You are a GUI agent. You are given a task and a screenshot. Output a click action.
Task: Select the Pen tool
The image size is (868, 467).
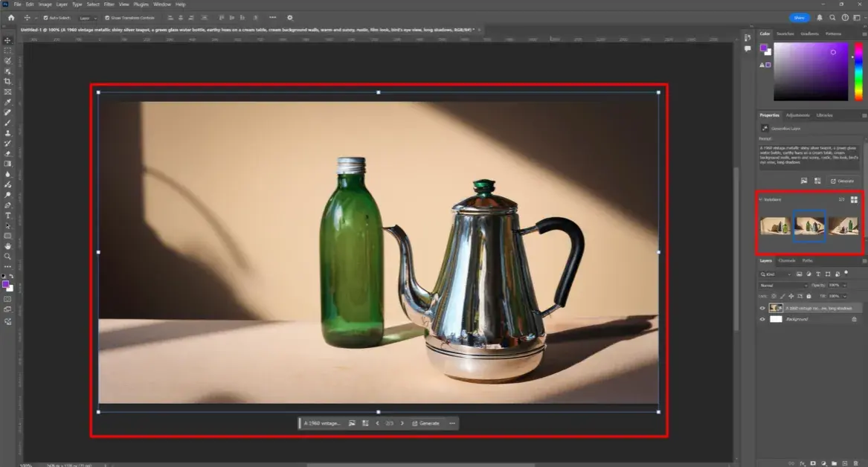click(x=7, y=205)
